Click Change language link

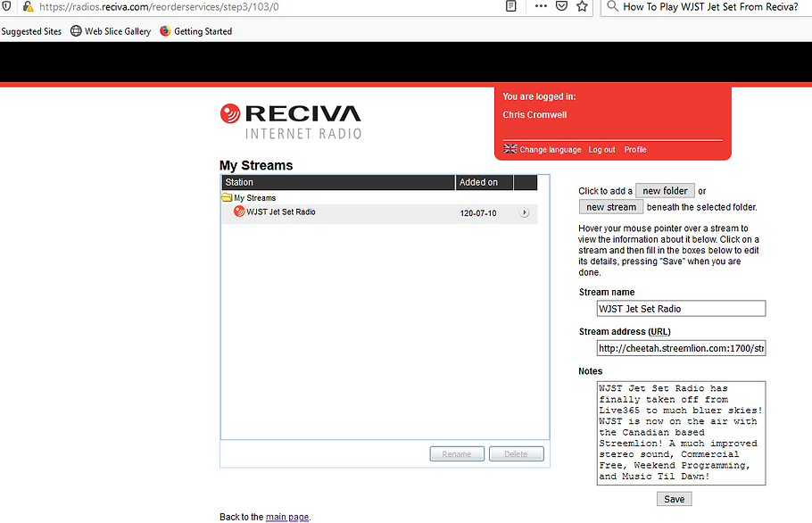click(x=550, y=150)
